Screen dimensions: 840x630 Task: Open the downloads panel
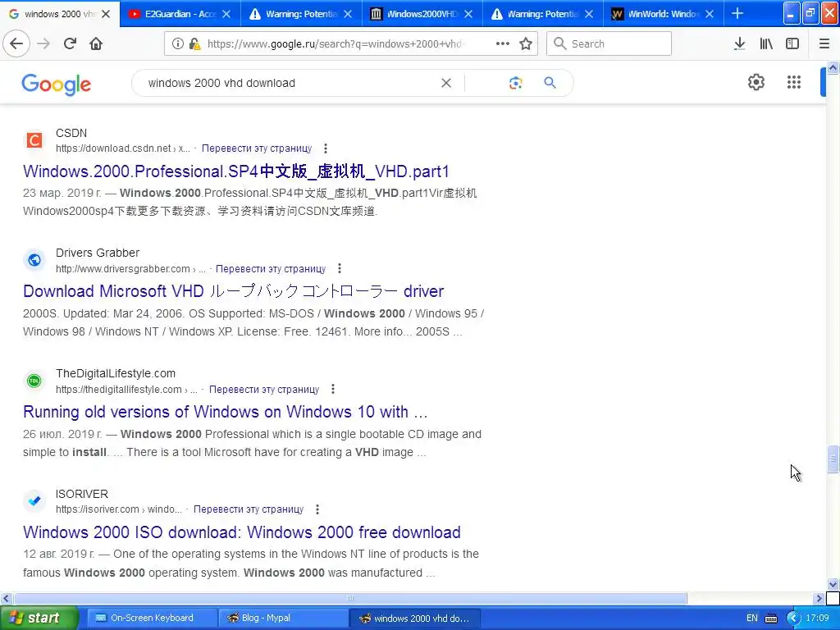740,43
